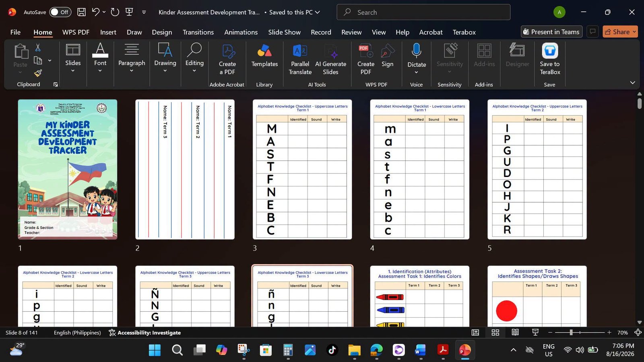The height and width of the screenshot is (362, 644).
Task: Open File Explorer from the taskbar
Action: (354, 350)
